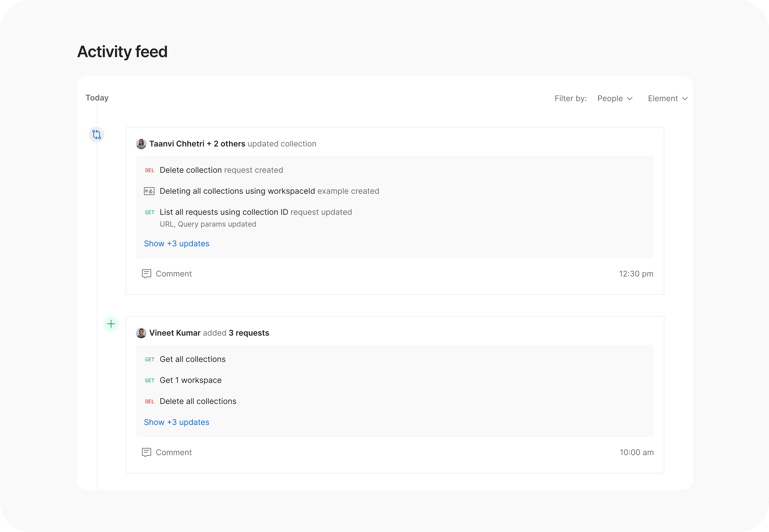Click comment icon on 12:30 pm card
Viewport: 769px width, 532px height.
pyautogui.click(x=146, y=274)
